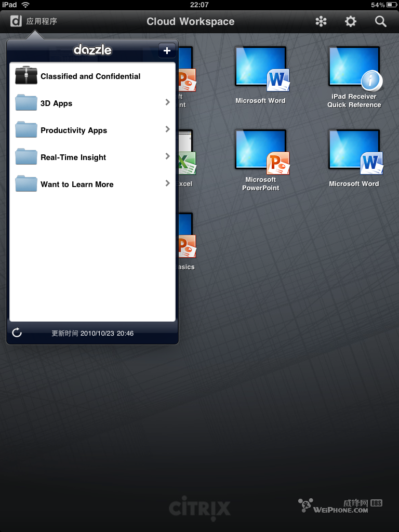Click the Real-Time Insight folder icon
Image resolution: width=399 pixels, height=532 pixels.
pyautogui.click(x=26, y=156)
